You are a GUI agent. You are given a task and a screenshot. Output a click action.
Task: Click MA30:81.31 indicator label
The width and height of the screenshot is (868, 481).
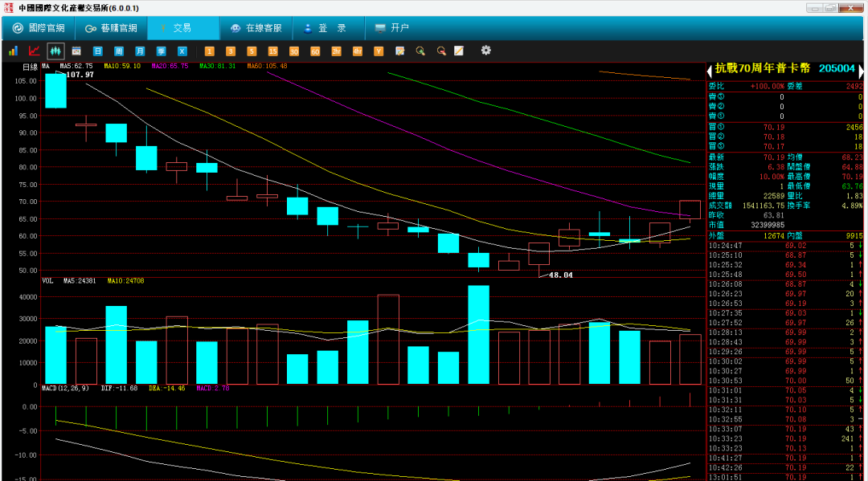(218, 66)
